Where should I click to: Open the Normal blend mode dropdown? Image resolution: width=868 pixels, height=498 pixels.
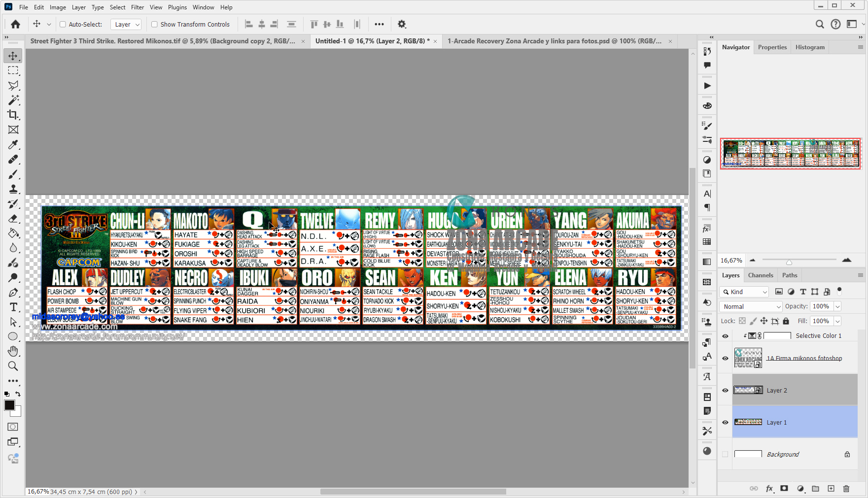tap(751, 306)
